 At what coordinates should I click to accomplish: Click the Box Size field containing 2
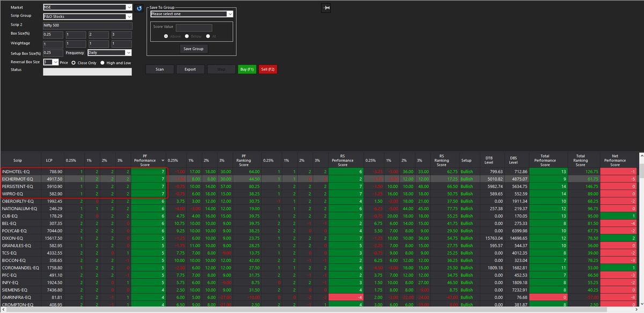tap(99, 35)
